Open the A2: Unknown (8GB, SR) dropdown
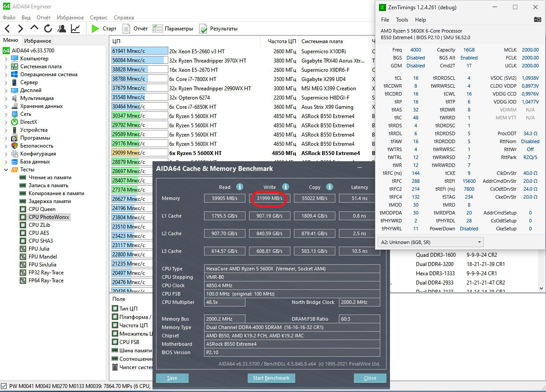 point(430,242)
